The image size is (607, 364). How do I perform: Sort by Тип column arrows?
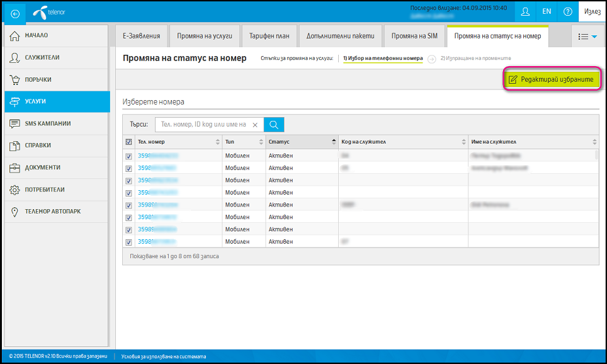point(261,142)
